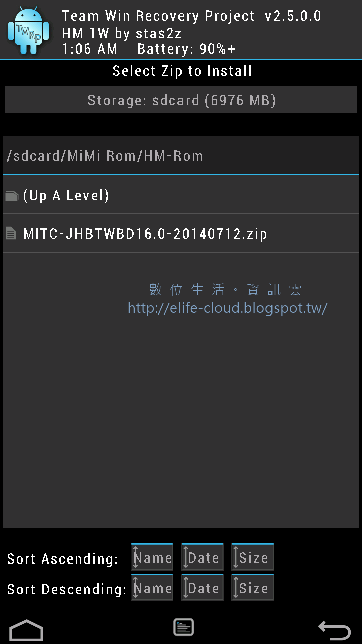Tap the /sdcard/MiMi Rom/HM-Rom path bar
Viewport: 362px width, 644px height.
pos(181,155)
